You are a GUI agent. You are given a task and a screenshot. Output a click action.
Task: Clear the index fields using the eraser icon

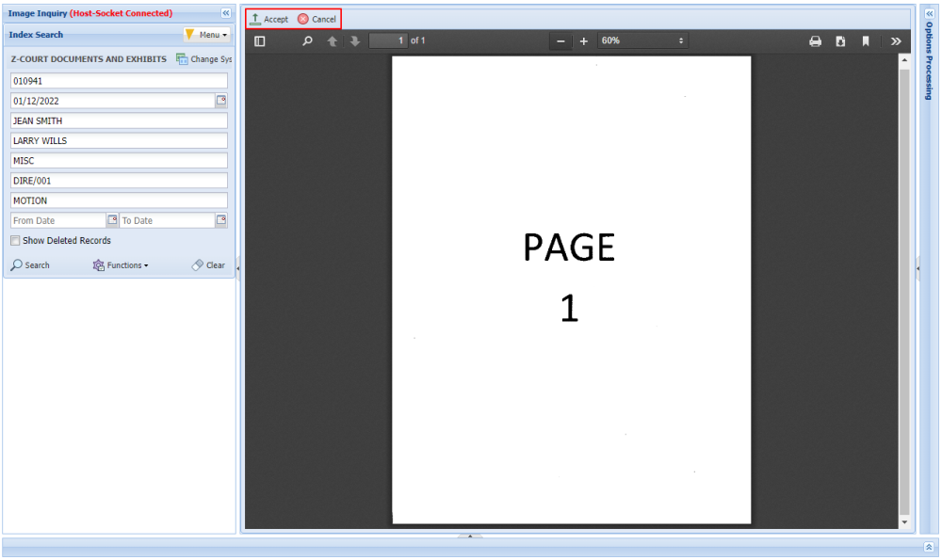pos(197,264)
